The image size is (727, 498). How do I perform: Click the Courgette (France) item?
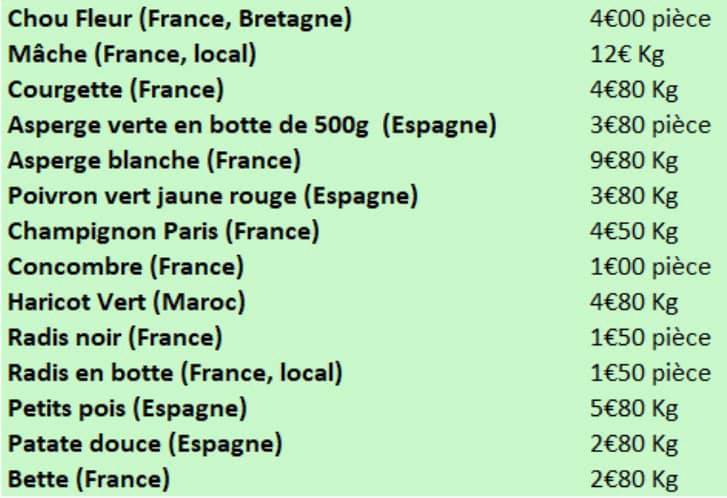pos(116,90)
